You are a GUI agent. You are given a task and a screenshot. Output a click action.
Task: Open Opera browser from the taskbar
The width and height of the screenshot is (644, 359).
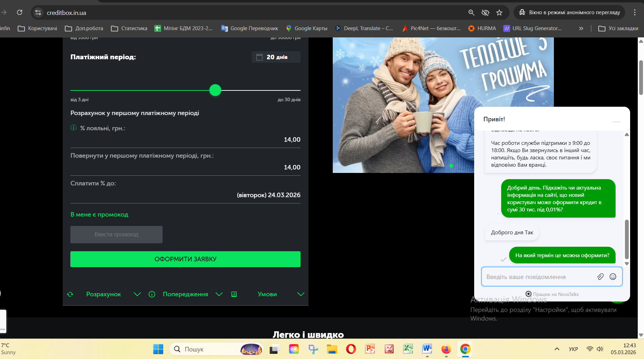coord(351,349)
